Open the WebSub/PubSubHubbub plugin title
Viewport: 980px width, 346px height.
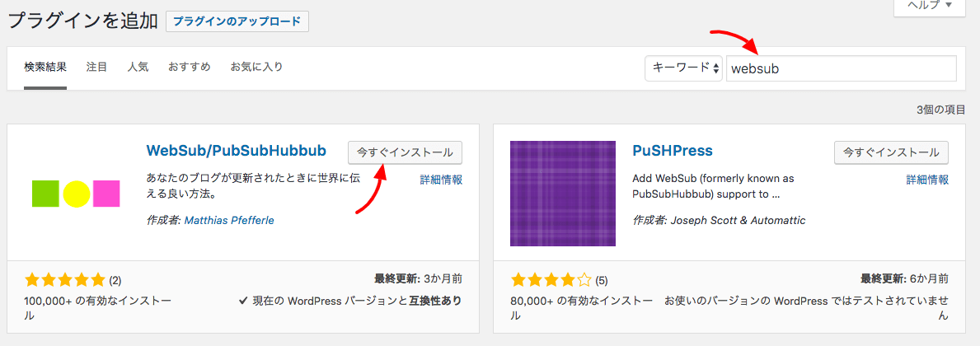pos(237,151)
